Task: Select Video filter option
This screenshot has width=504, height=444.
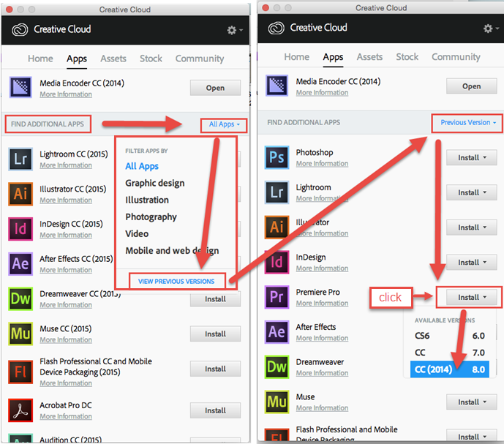Action: pos(137,234)
